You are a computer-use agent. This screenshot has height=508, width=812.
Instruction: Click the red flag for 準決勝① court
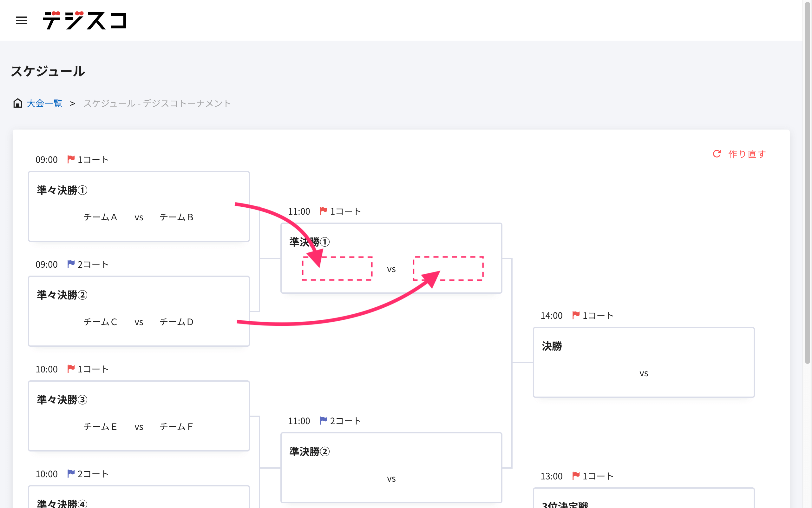324,211
